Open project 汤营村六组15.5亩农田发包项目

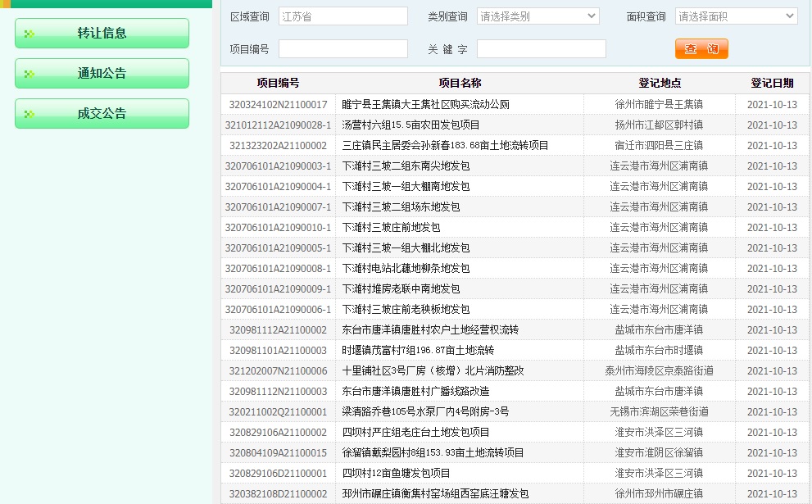pyautogui.click(x=411, y=125)
